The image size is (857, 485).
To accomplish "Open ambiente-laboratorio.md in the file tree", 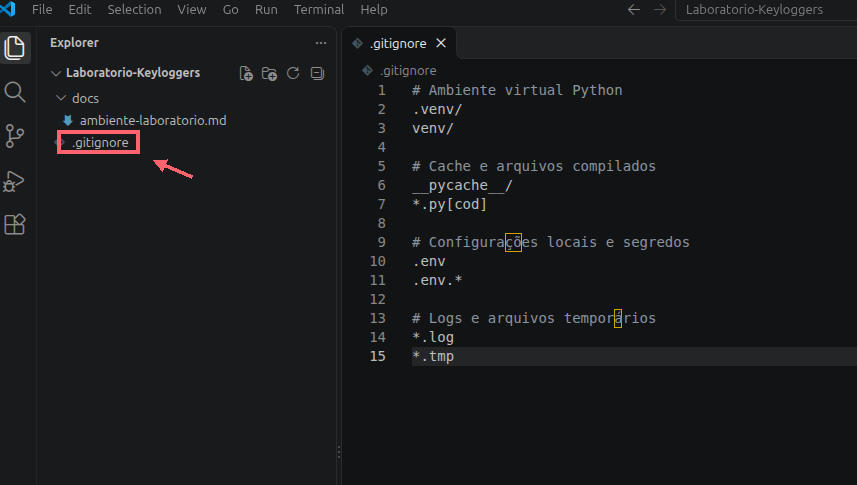I will pos(153,120).
